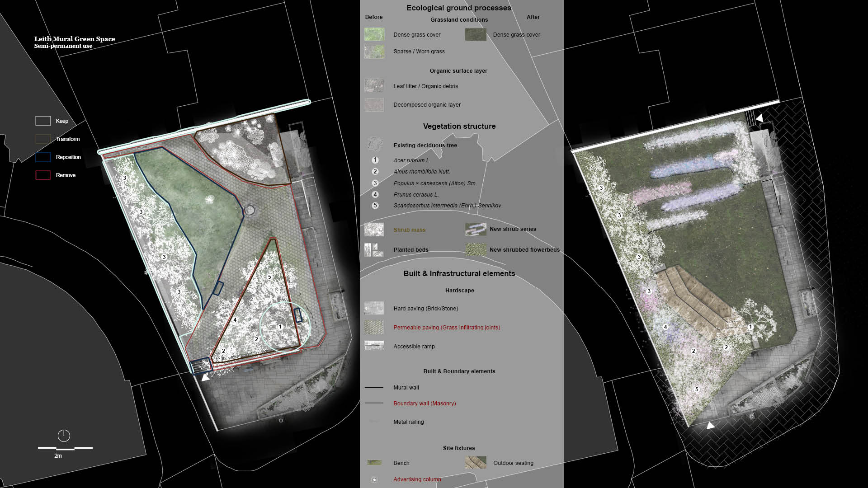868x488 pixels.
Task: Click the Sparse / Worn grass swatch
Action: (374, 52)
